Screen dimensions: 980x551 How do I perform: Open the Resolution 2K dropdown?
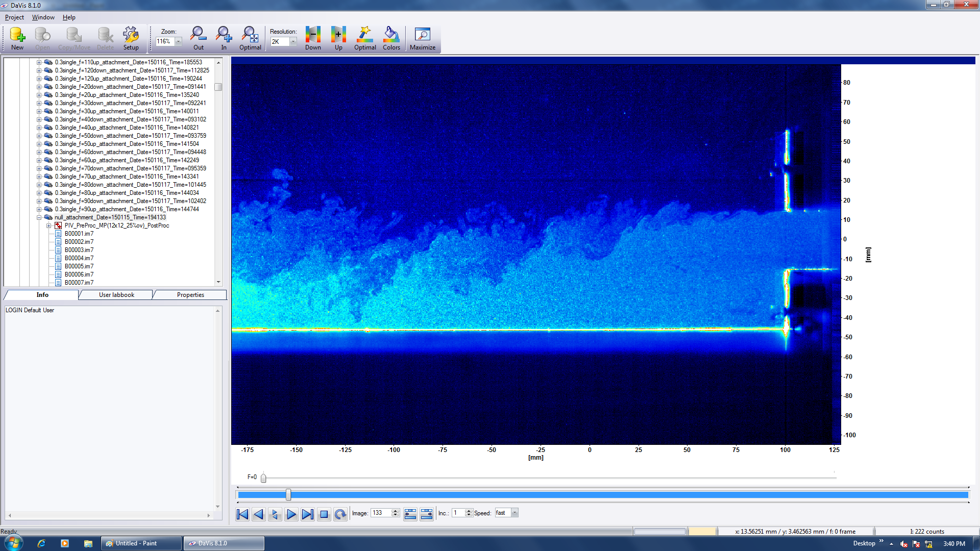pyautogui.click(x=293, y=42)
